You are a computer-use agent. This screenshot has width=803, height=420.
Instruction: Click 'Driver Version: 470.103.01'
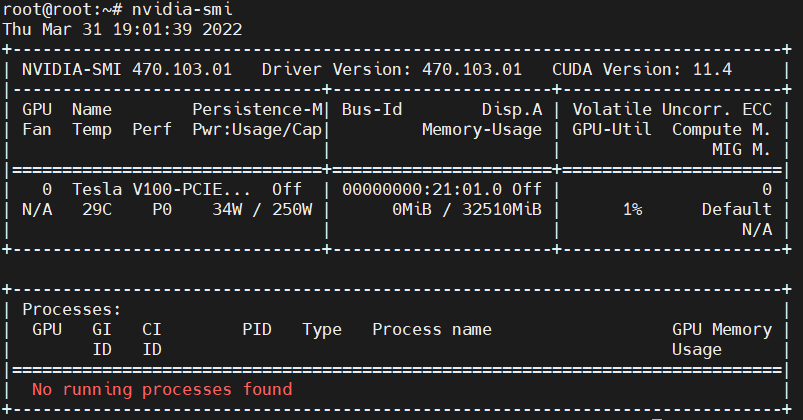click(x=392, y=69)
